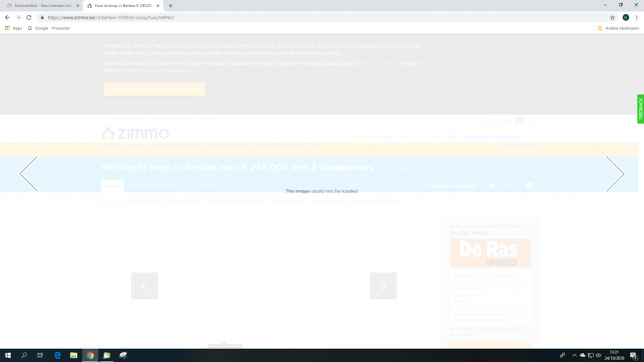Open the Windows notification center icon
This screenshot has width=644, height=362.
633,355
